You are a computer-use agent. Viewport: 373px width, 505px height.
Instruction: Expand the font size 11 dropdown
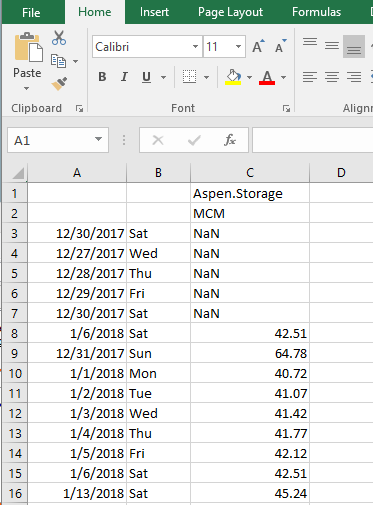pos(238,47)
